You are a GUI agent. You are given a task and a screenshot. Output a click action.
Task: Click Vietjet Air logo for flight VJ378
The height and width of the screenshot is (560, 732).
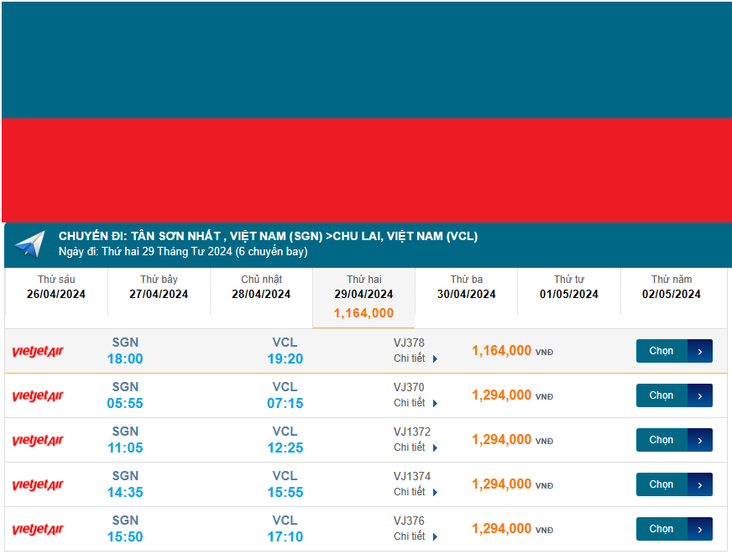coord(38,352)
